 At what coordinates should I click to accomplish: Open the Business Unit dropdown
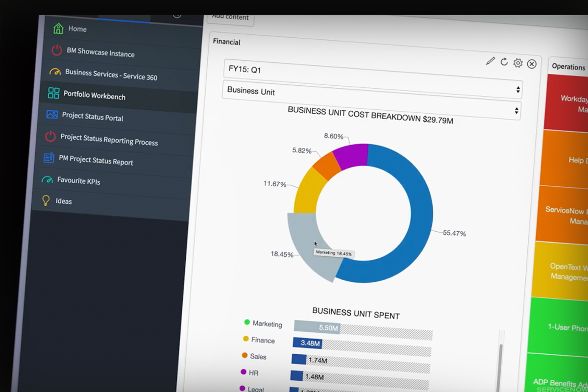(x=371, y=90)
